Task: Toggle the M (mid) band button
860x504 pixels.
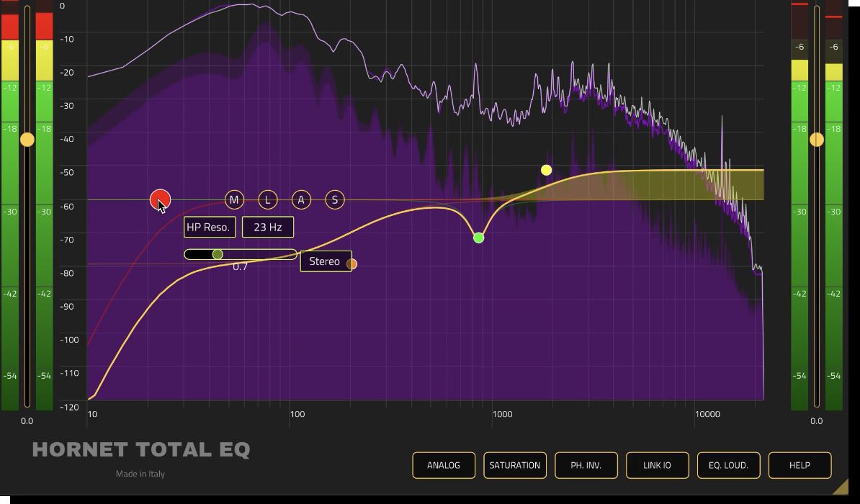Action: (234, 199)
